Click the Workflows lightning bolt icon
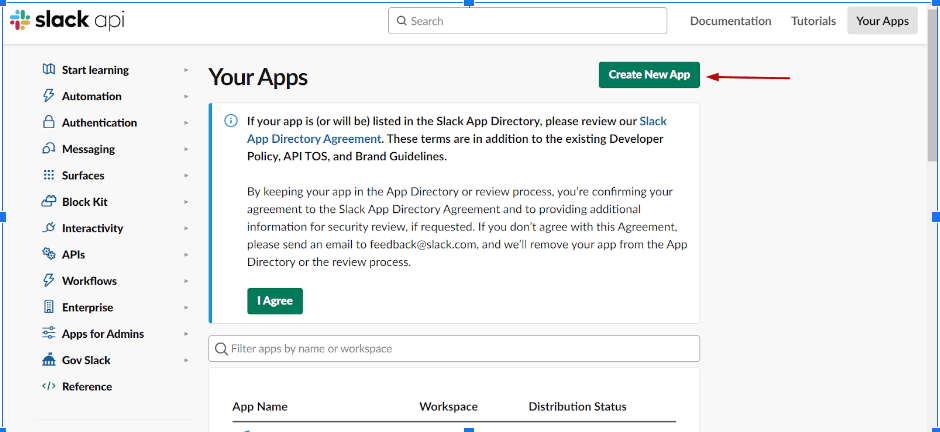 coord(49,280)
